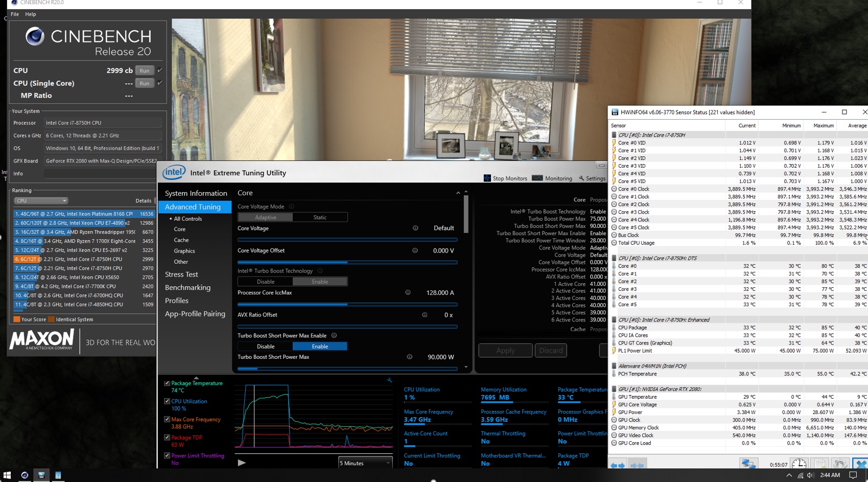Click the Info field in Your System
The width and height of the screenshot is (868, 482).
102,174
